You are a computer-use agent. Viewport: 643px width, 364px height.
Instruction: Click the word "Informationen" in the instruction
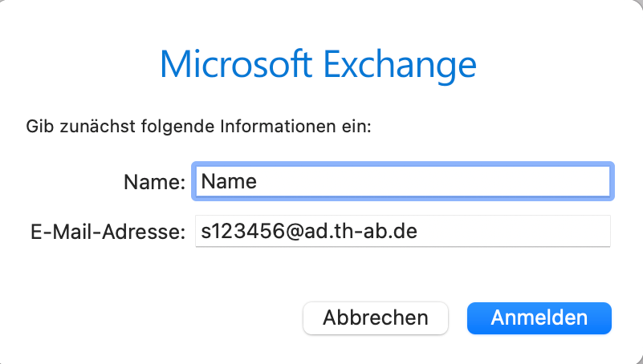point(278,127)
